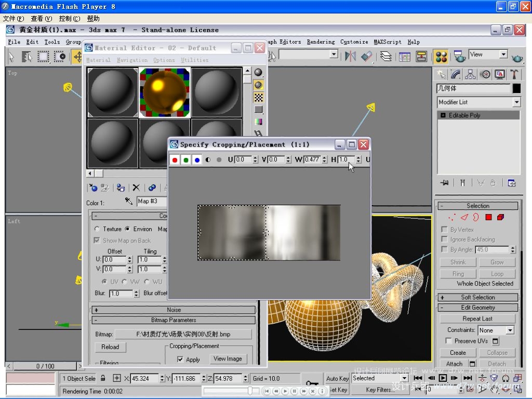The height and width of the screenshot is (399, 532).
Task: Check the Preserve UVs option
Action: [x=448, y=341]
